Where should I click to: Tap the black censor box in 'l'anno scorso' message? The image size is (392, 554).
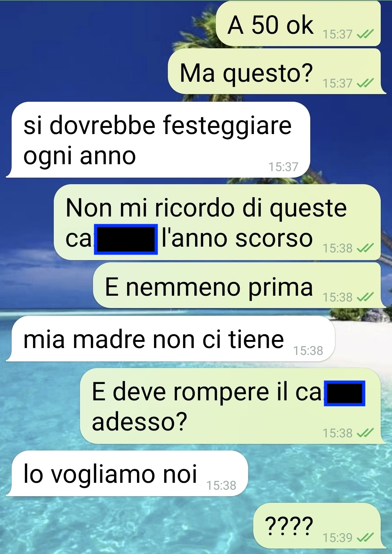tap(126, 239)
